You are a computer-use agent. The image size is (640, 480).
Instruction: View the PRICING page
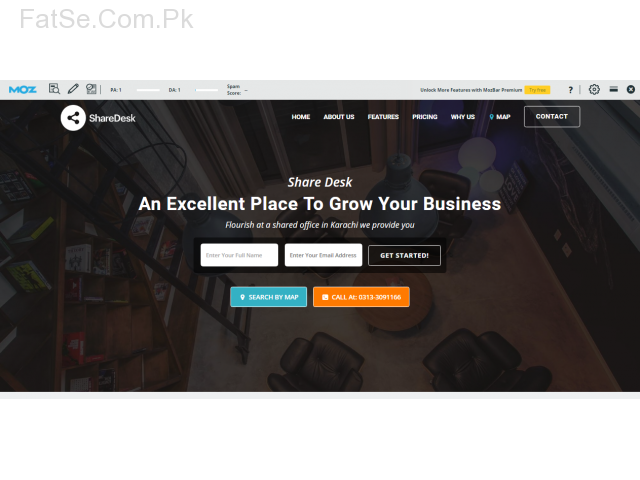[x=425, y=117]
